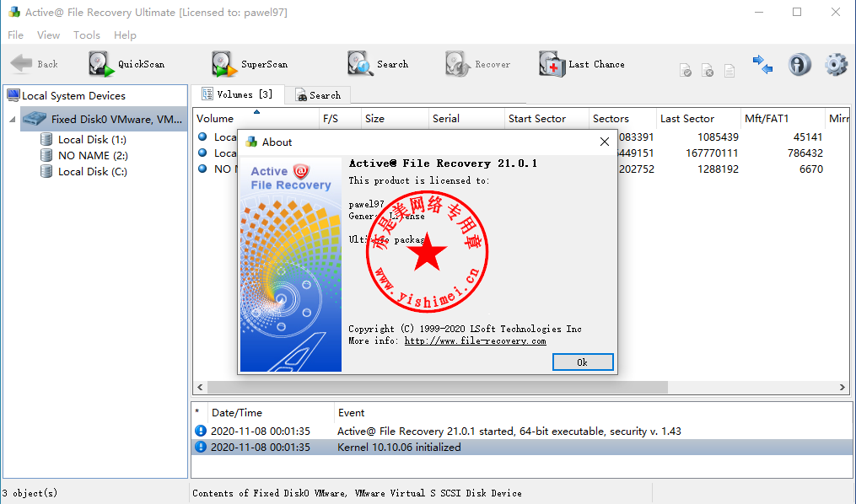Select the 'Kernel 10.10.06 initialized' log entry
The width and height of the screenshot is (856, 504).
click(x=522, y=448)
